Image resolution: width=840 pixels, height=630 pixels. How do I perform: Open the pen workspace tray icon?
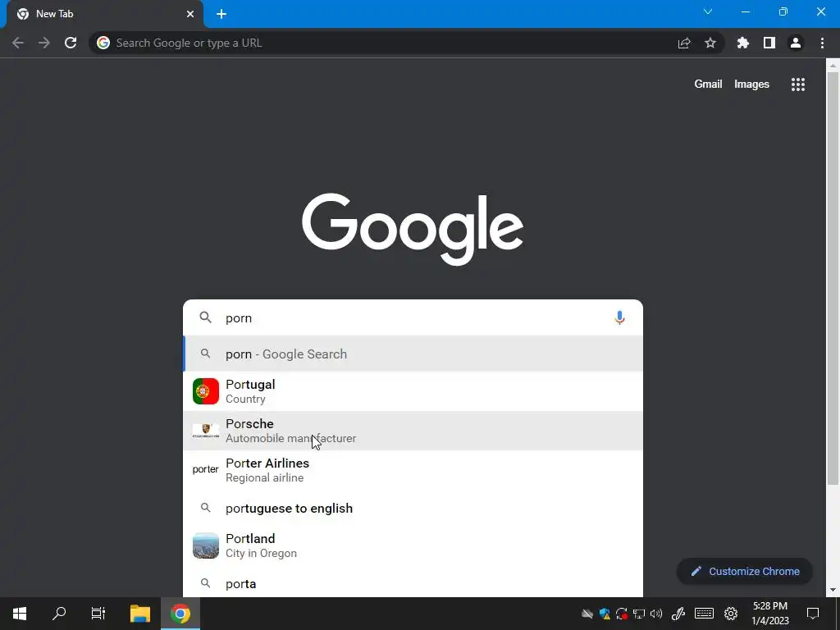pyautogui.click(x=678, y=614)
